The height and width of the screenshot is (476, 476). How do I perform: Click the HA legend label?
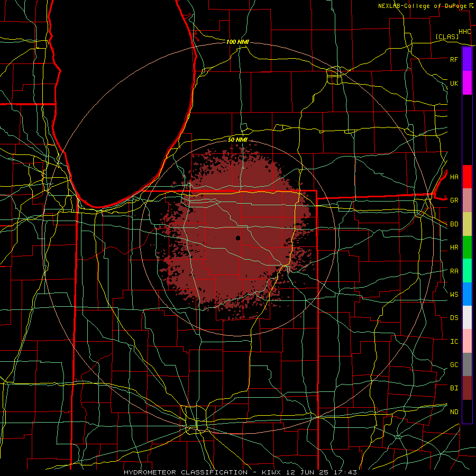(x=454, y=177)
